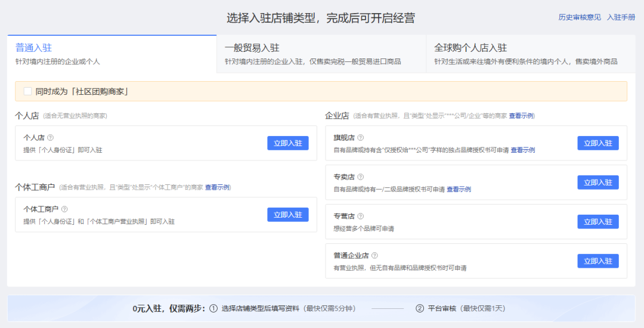This screenshot has height=328, width=644.
Task: Click the 想经营多个品牌可申请 description
Action: (364, 228)
